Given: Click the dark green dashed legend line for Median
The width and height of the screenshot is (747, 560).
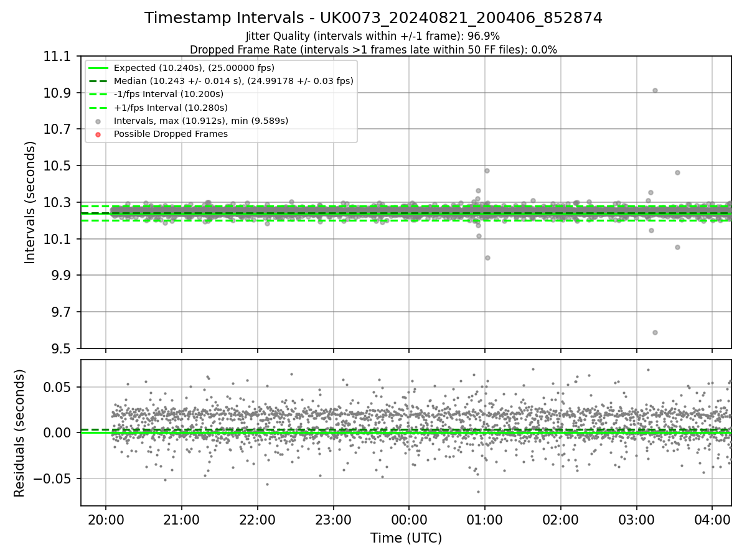Looking at the screenshot, I should 98,81.
